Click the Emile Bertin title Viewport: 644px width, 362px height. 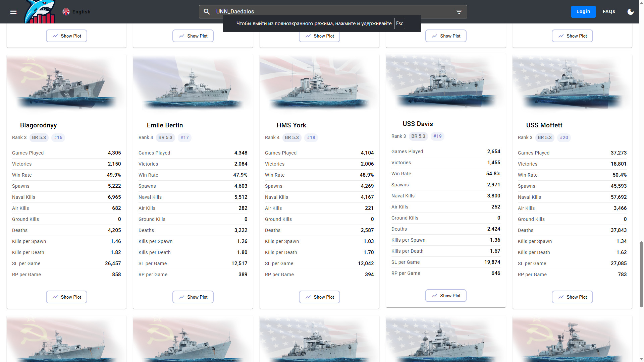pyautogui.click(x=165, y=125)
